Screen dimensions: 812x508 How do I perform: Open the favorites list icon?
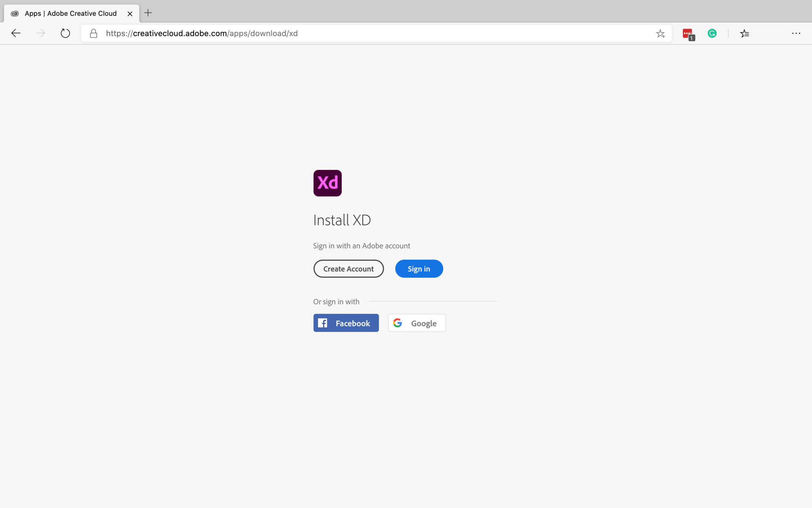tap(745, 33)
